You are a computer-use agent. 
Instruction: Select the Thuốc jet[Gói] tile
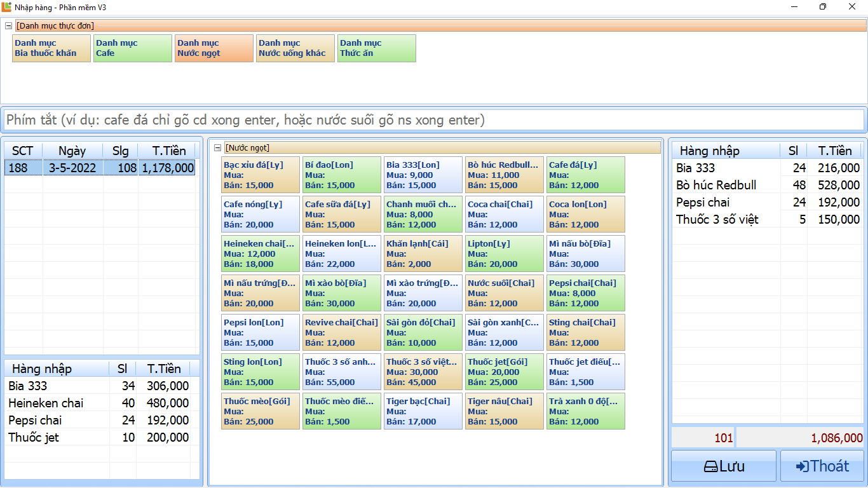505,372
